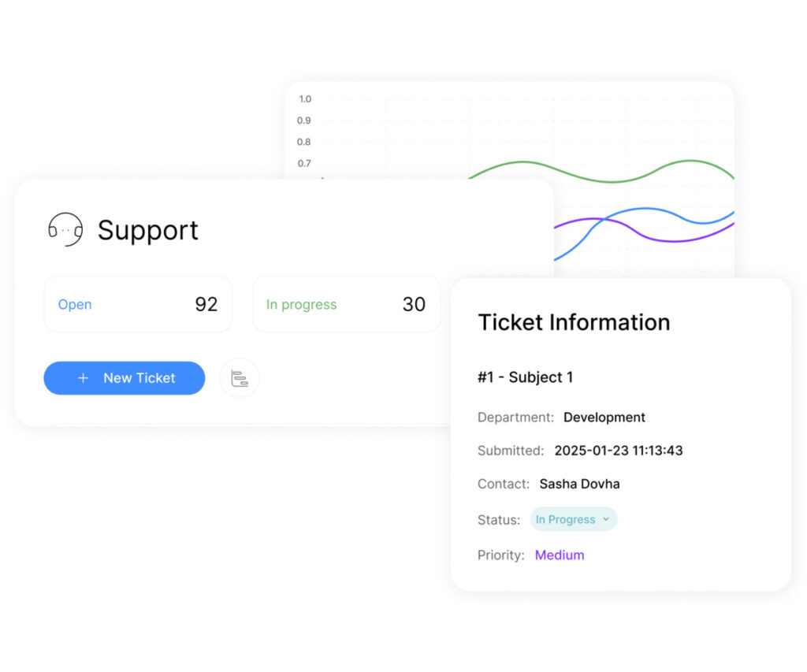Viewport: 807px width, 672px height.
Task: Click the purple line on chart
Action: [670, 240]
